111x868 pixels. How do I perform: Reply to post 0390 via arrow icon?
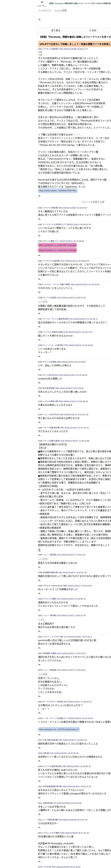coord(39,370)
